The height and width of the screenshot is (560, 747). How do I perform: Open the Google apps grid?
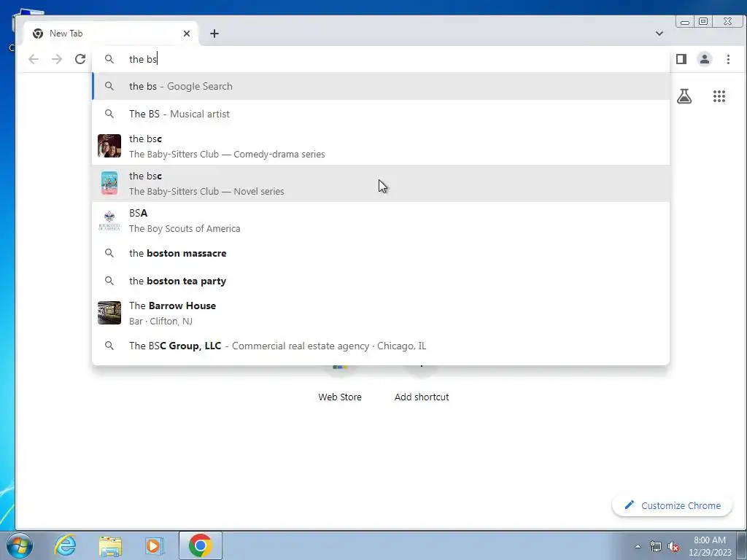point(719,96)
